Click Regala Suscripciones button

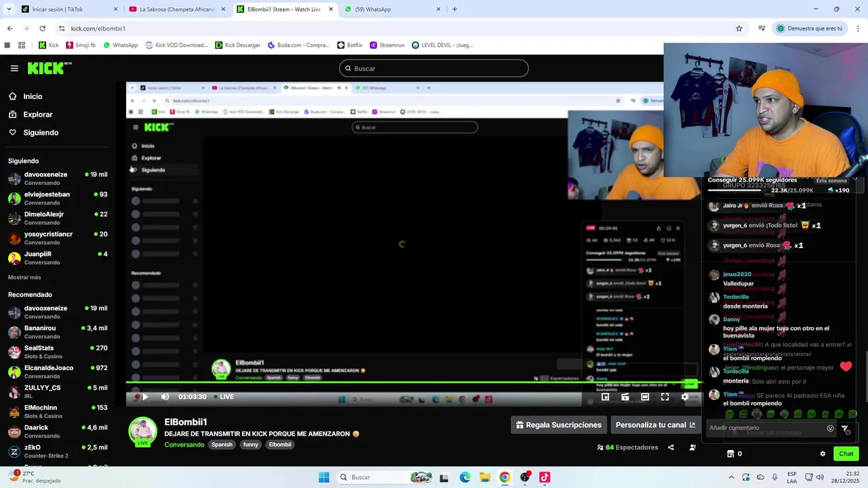click(x=559, y=425)
